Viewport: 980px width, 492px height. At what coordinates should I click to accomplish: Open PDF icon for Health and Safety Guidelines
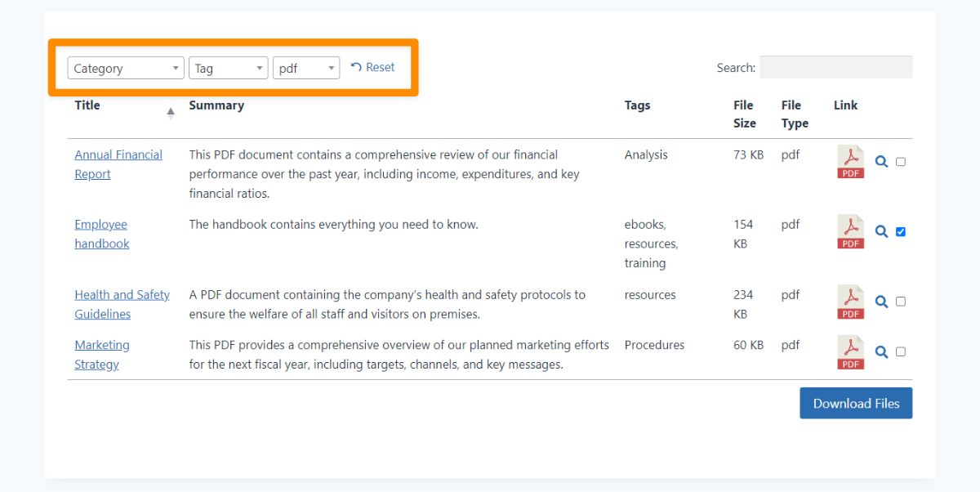(850, 302)
